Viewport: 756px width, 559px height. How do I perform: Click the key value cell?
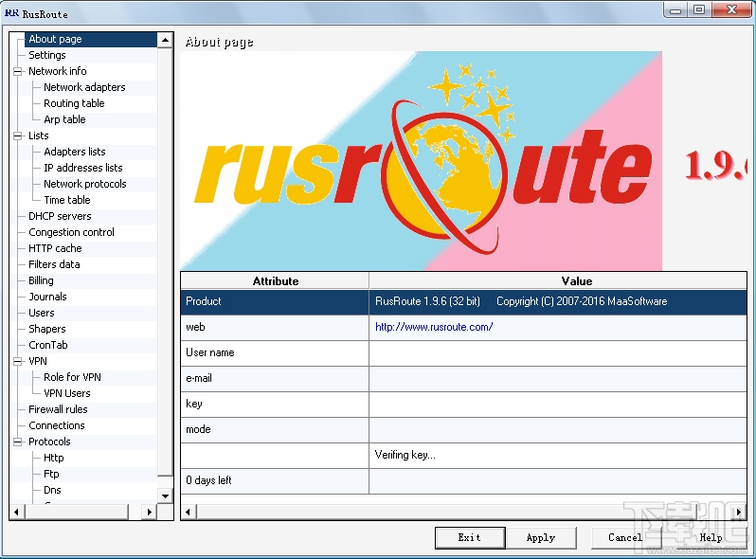tap(558, 405)
